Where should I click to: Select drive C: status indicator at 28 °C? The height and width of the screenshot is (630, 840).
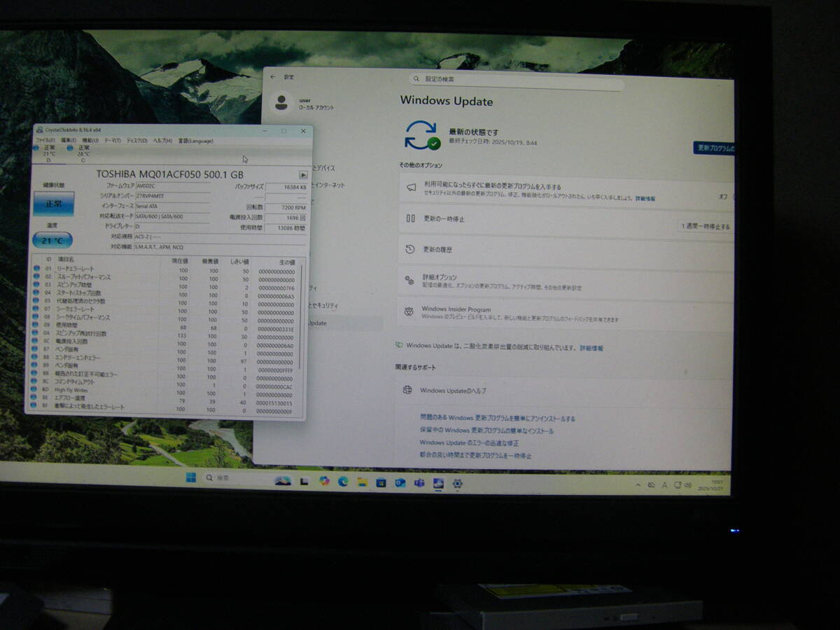[x=82, y=153]
